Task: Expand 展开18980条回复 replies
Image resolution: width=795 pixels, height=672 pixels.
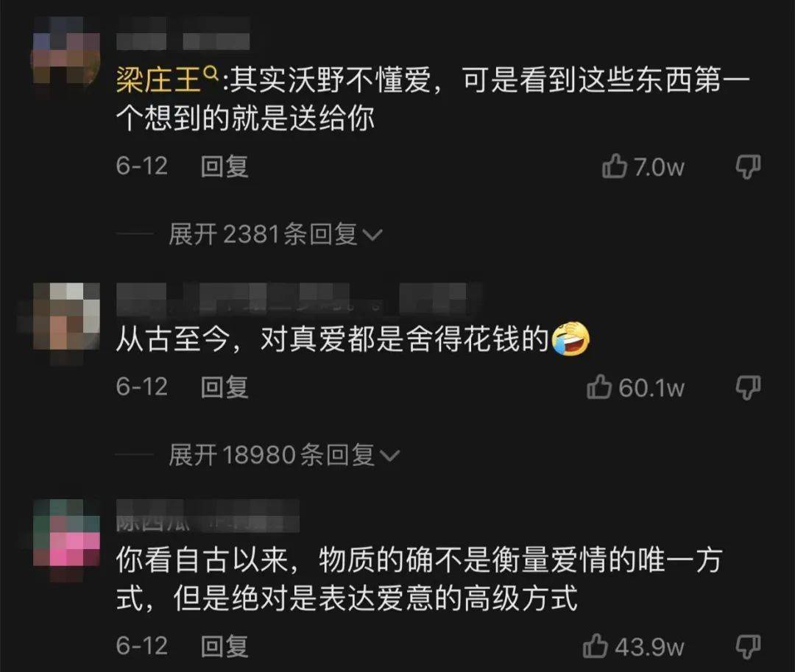Action: (284, 455)
